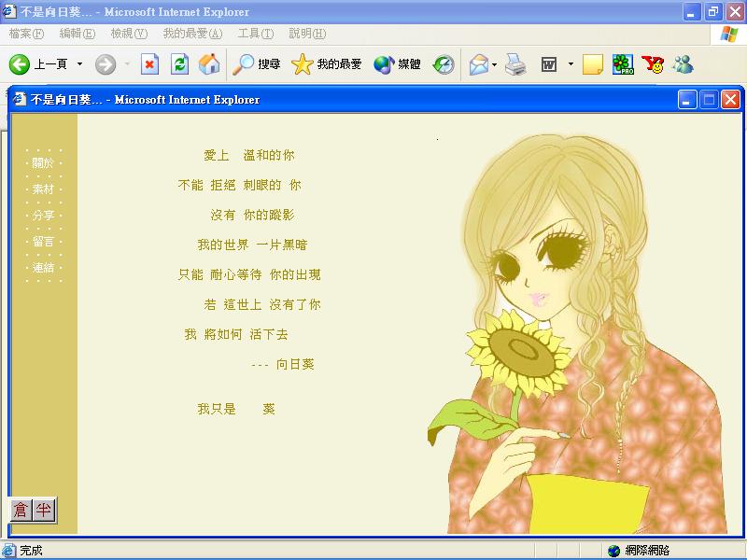Viewport: 747px width, 560px height.
Task: Expand the Edit dropdown arrow beside Word icon
Action: 571,63
